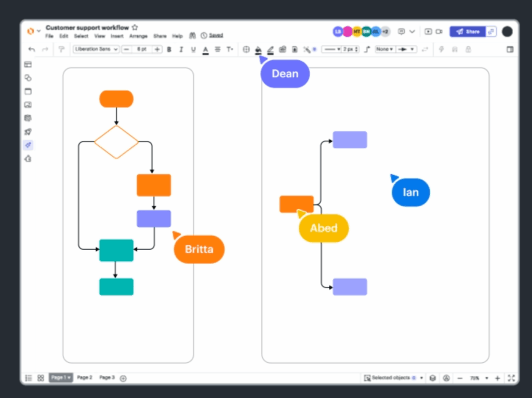Viewport: 532px width, 398px height.
Task: Apply italic text formatting
Action: [180, 49]
